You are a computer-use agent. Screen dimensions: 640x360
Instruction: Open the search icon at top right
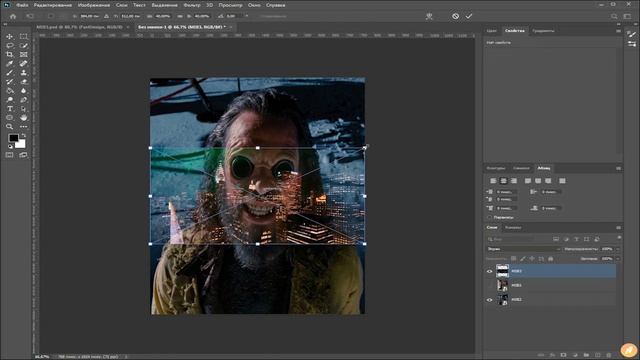(614, 16)
